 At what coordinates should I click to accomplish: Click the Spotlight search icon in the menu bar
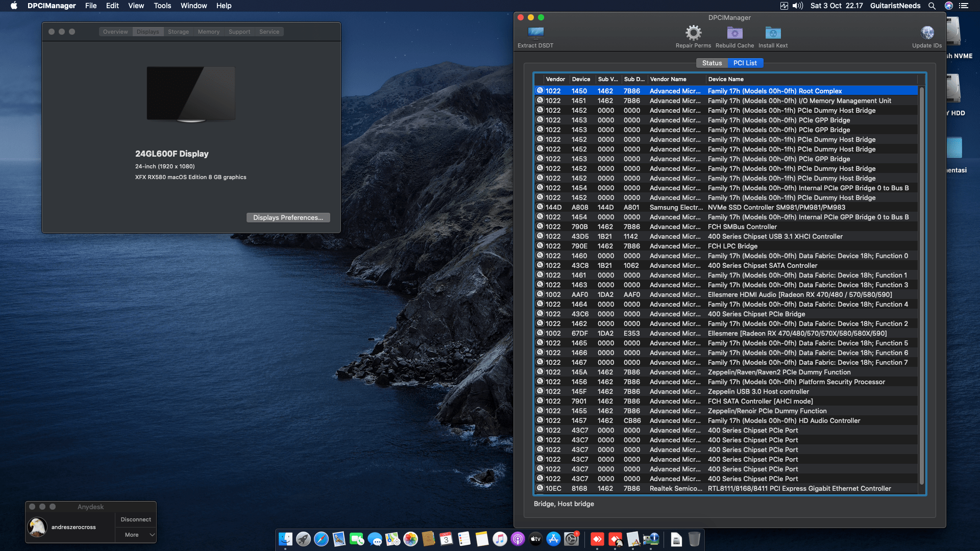coord(932,6)
